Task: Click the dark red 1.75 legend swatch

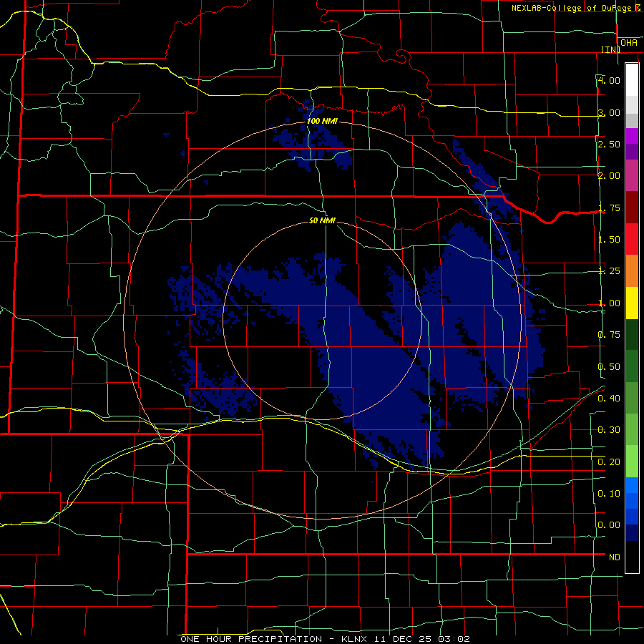Action: [632, 208]
